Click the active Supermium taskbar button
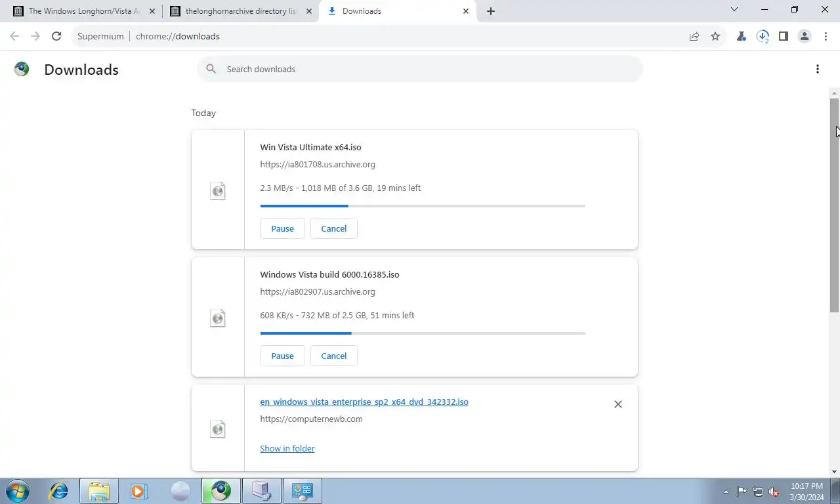The height and width of the screenshot is (504, 840). tap(221, 491)
